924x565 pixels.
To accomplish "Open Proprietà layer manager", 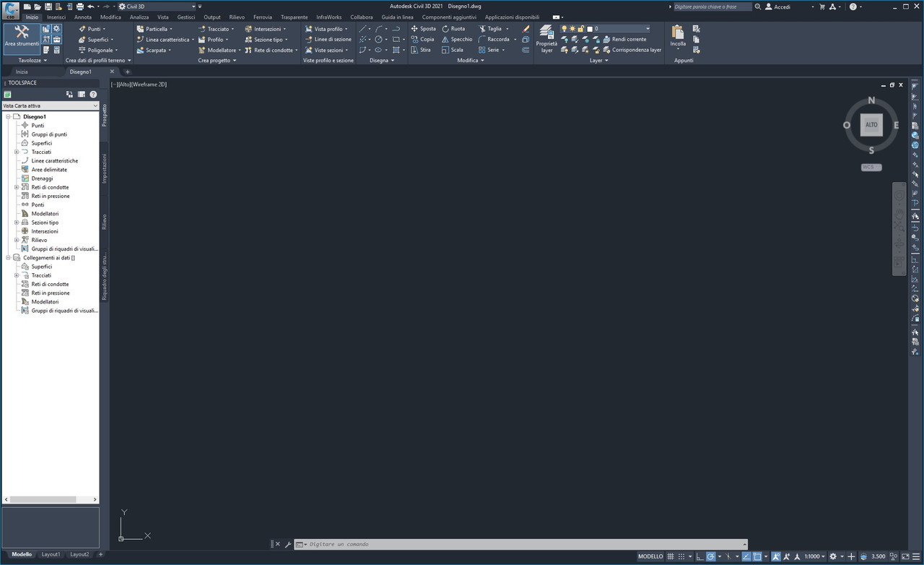I will [x=546, y=39].
